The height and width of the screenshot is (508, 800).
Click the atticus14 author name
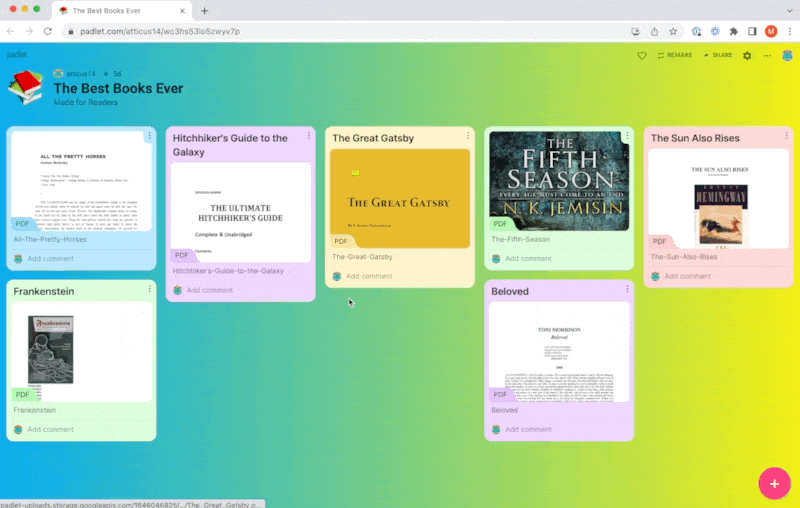(x=81, y=74)
